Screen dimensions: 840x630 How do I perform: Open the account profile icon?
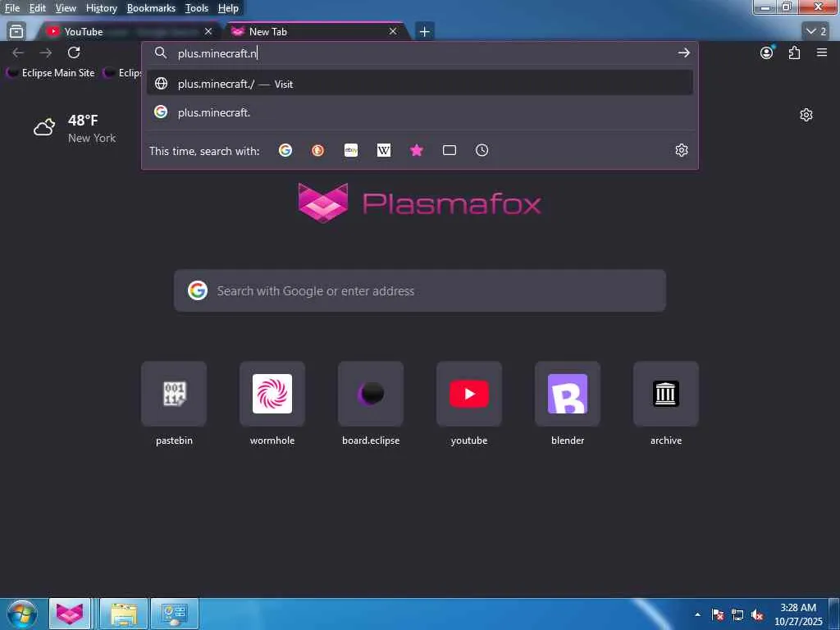[767, 52]
